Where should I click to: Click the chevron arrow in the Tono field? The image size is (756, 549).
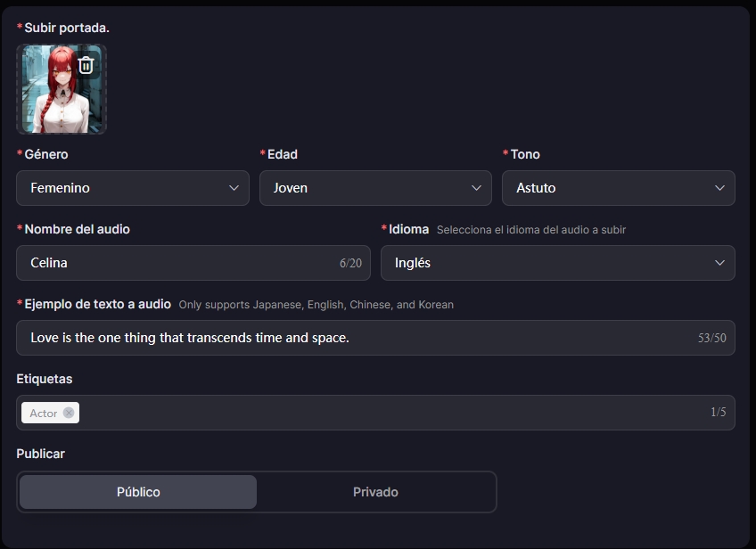coord(719,188)
